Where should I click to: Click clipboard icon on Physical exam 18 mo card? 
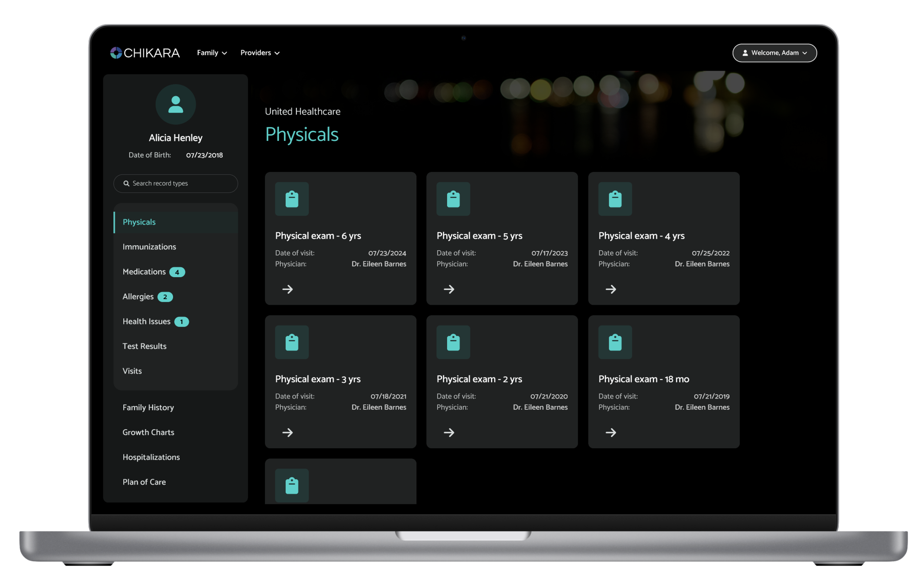616,343
